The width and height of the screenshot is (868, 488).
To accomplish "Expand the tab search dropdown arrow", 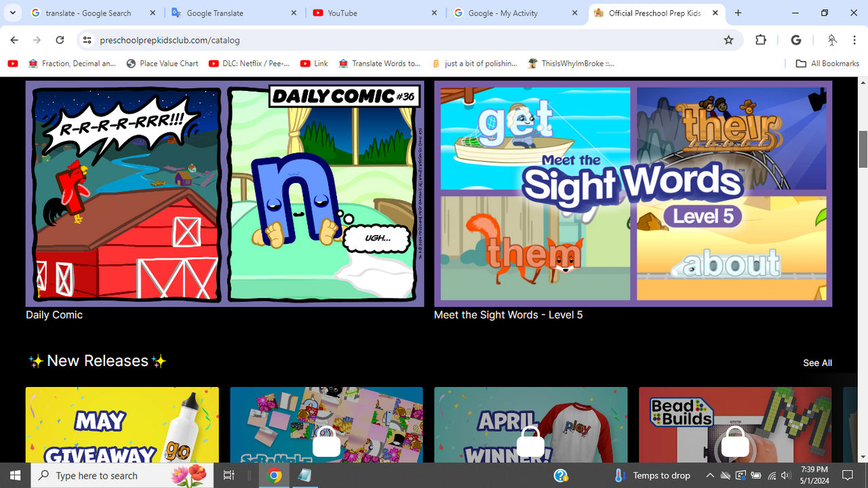I will 12,13.
